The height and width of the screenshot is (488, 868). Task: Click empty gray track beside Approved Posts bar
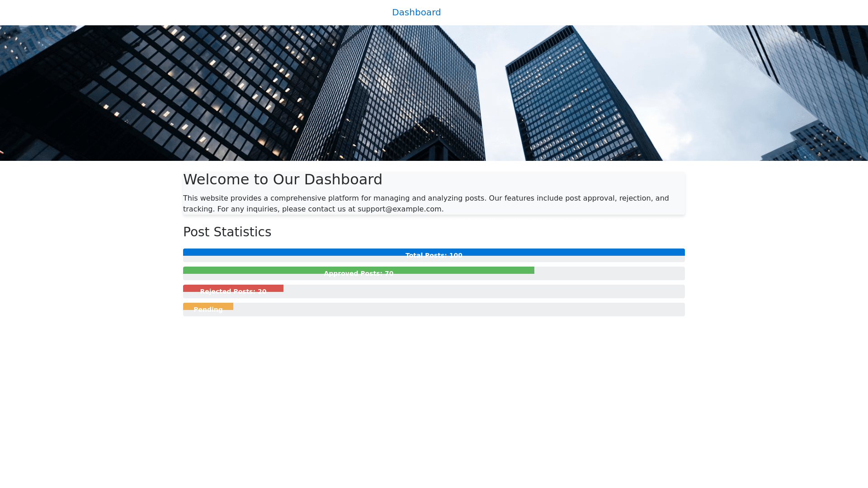click(609, 273)
